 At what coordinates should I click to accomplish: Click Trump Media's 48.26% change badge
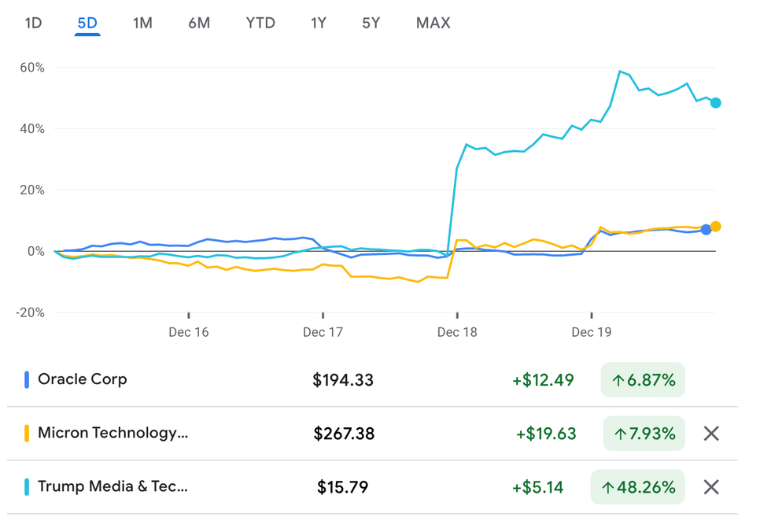coord(638,487)
